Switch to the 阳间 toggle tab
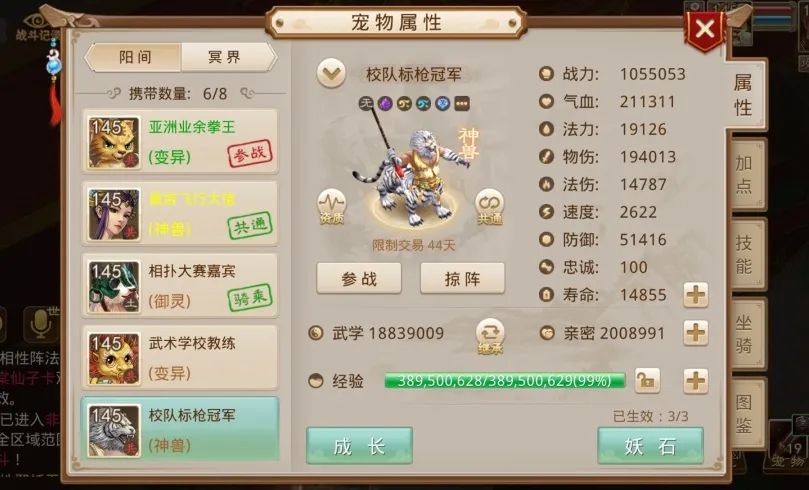This screenshot has height=490, width=809. (135, 57)
